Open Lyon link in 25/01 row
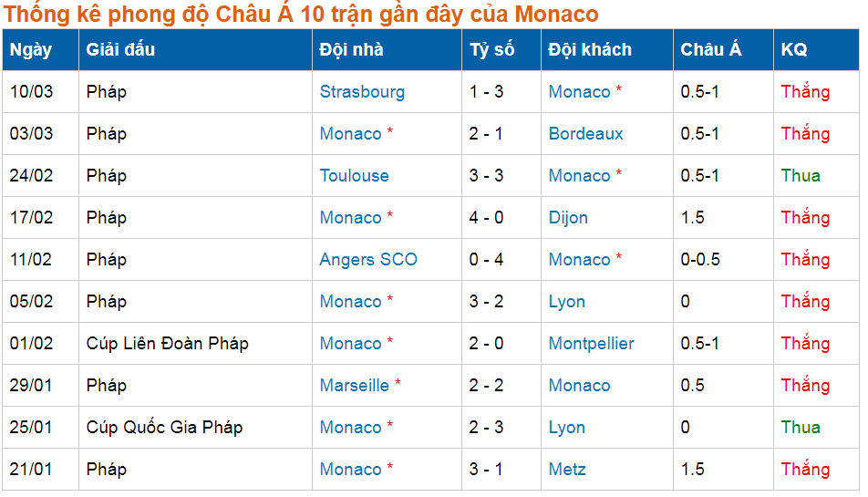868x497 pixels. coord(567,428)
